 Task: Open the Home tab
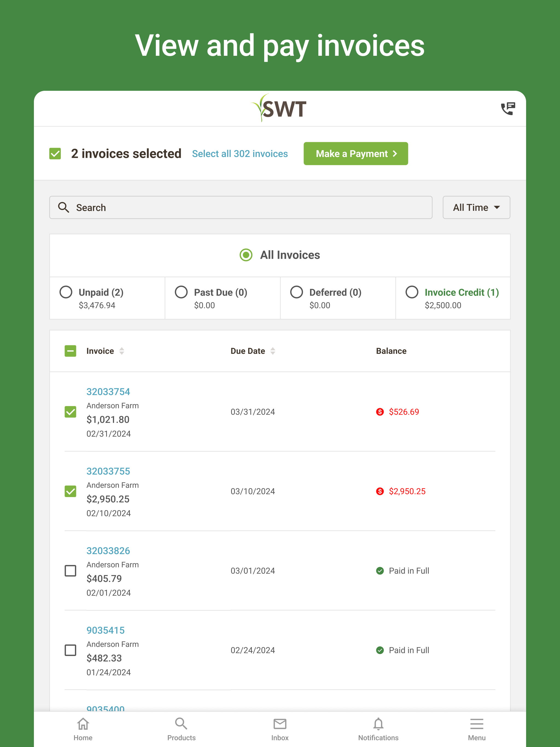point(83,729)
